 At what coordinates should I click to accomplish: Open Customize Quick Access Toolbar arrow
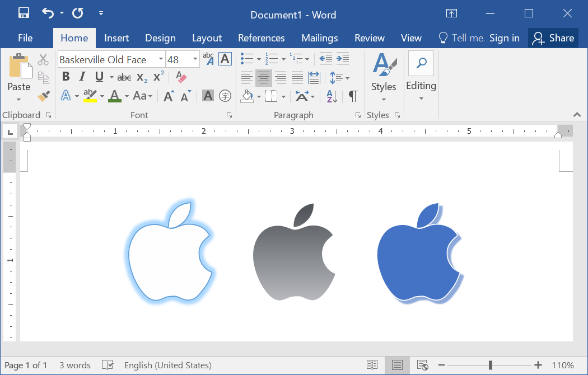tap(101, 13)
